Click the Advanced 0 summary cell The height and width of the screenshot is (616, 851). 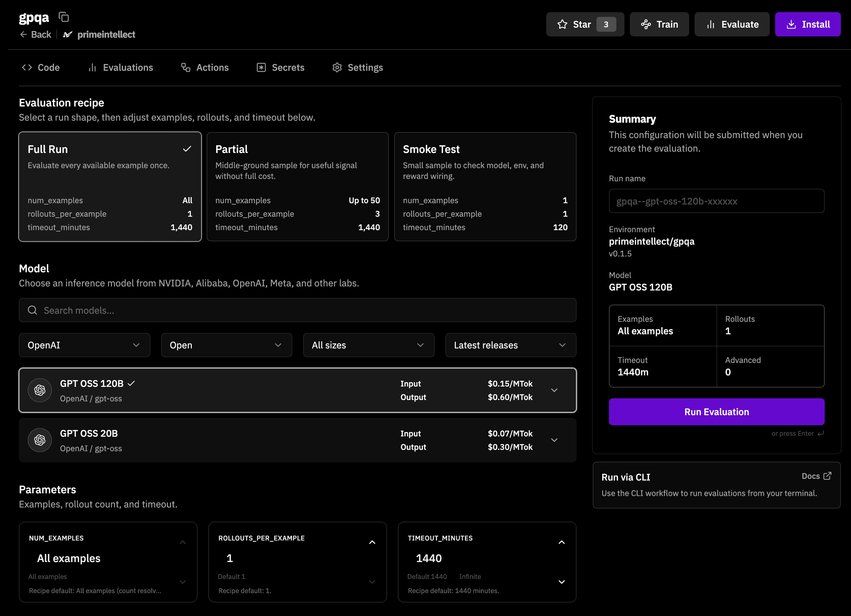[x=770, y=366]
